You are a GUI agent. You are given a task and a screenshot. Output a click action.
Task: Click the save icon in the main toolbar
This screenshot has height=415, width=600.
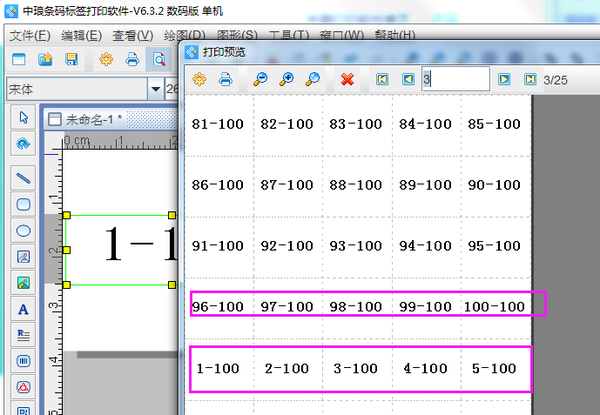[x=72, y=60]
